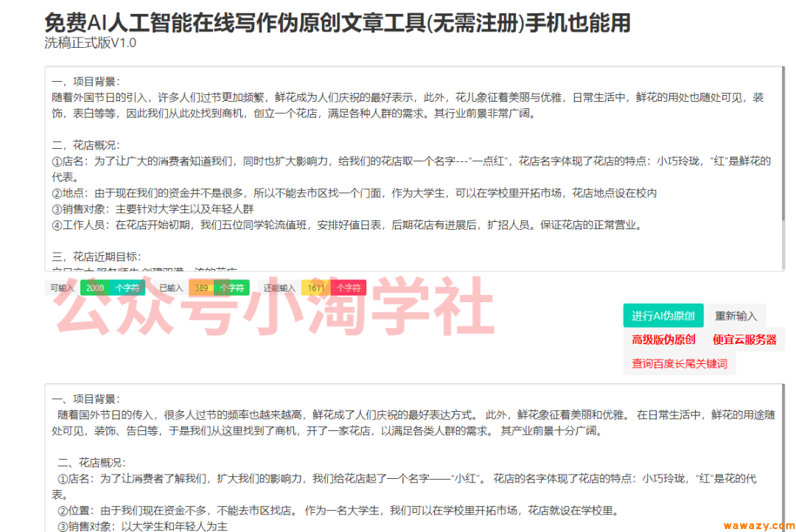
Task: Click the 还能输入 remaining-count label
Action: [281, 287]
